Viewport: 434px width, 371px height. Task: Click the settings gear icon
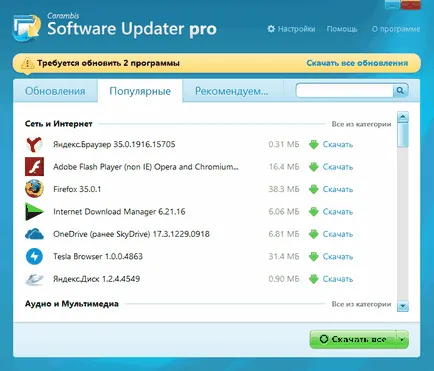click(x=271, y=29)
